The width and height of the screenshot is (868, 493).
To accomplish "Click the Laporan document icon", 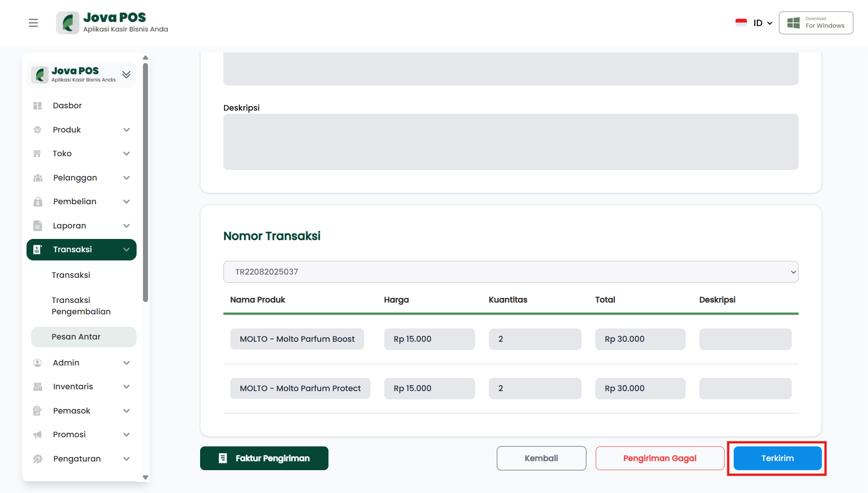I will click(x=37, y=226).
